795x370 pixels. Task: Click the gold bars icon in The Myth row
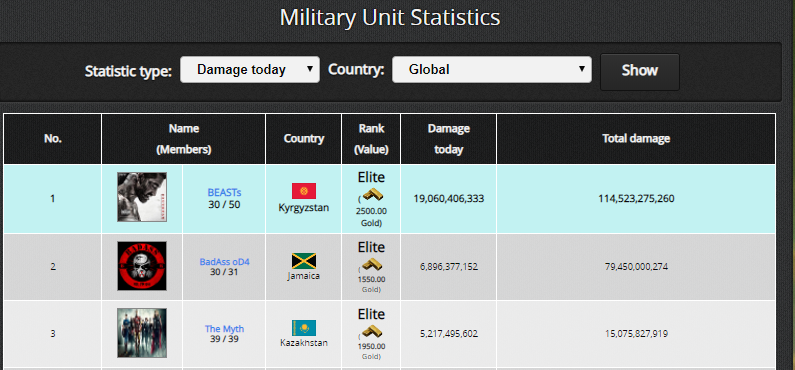pos(373,331)
